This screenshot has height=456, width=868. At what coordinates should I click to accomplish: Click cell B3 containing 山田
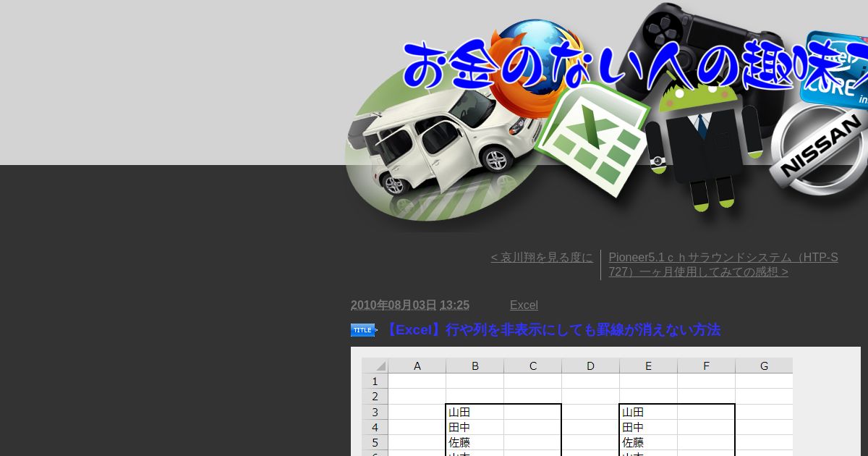pyautogui.click(x=475, y=412)
